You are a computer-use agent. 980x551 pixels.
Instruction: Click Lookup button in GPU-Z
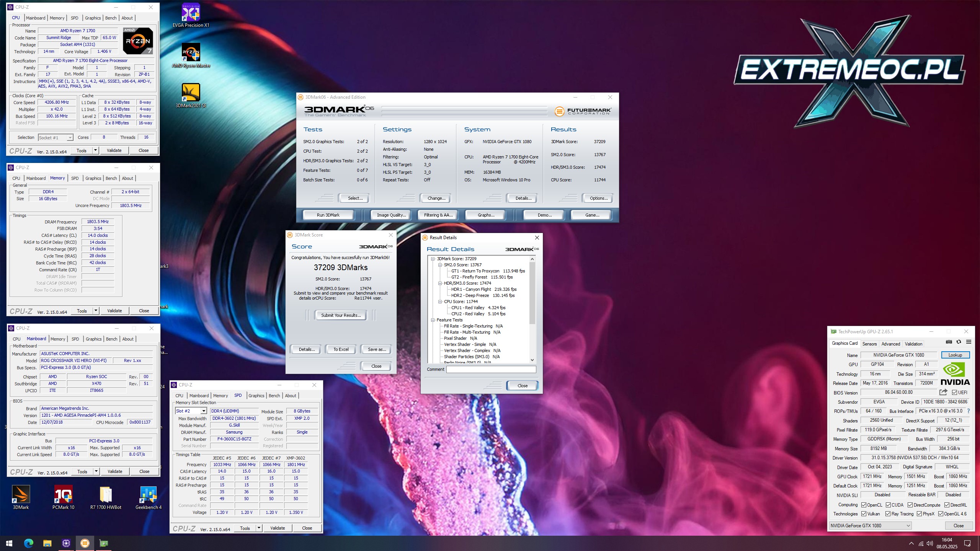955,355
